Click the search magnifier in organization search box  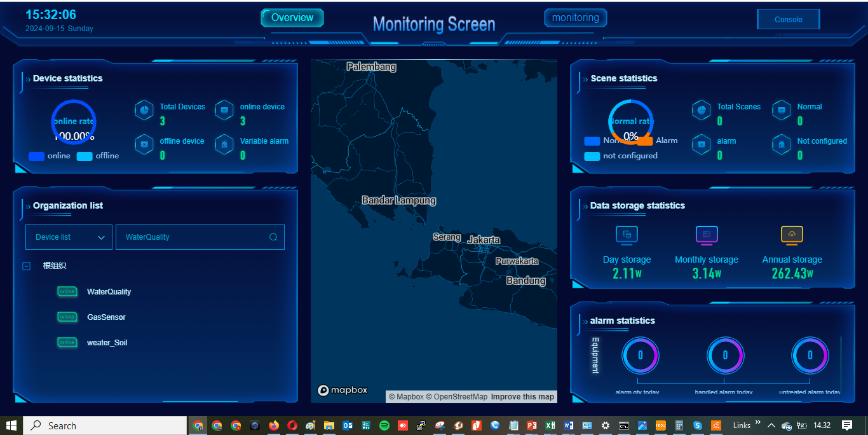tap(273, 237)
